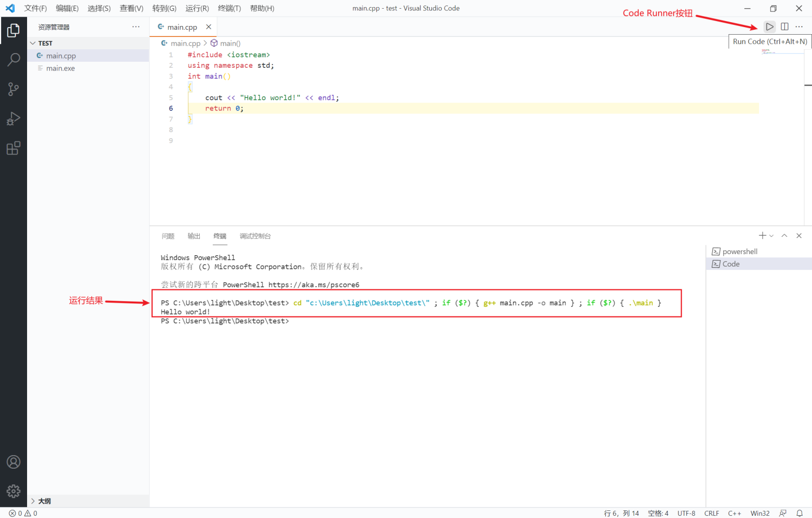Open the terminal profile dropdown arrow
Screen dimensions: 812x518
tap(771, 235)
